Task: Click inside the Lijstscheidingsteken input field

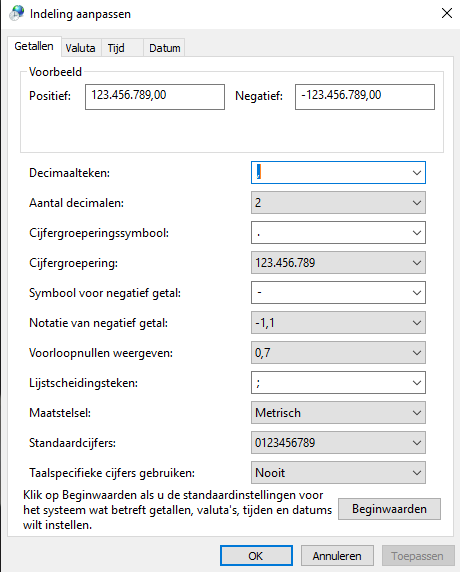Action: [330, 383]
